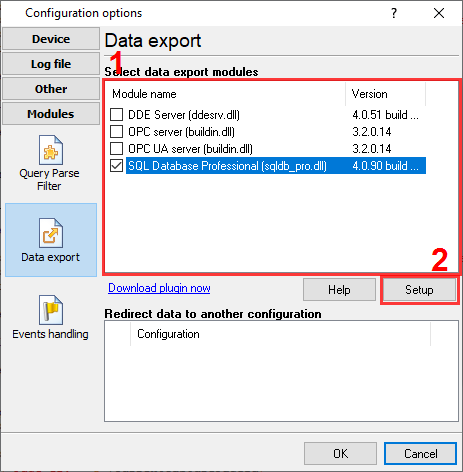Click the Cancel button
Screen dimensions: 463x472
click(x=421, y=454)
